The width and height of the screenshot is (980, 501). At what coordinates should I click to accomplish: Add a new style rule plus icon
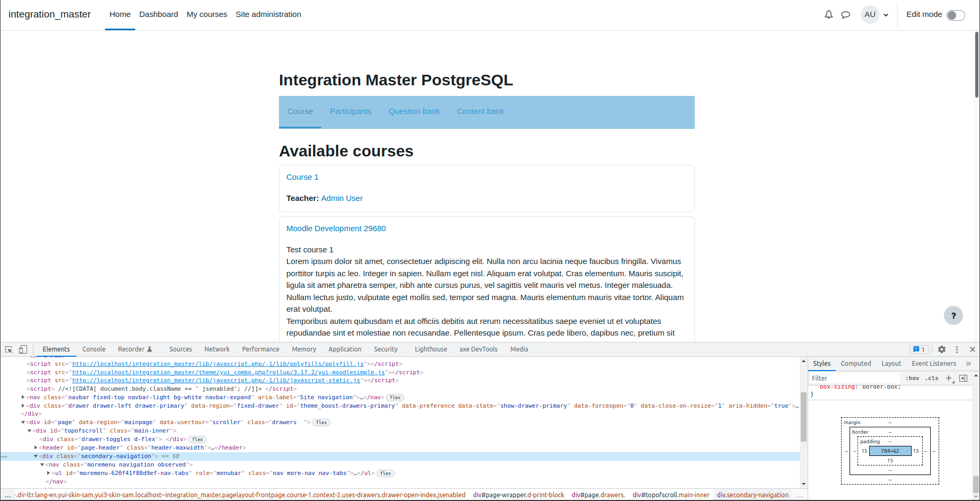click(x=949, y=378)
